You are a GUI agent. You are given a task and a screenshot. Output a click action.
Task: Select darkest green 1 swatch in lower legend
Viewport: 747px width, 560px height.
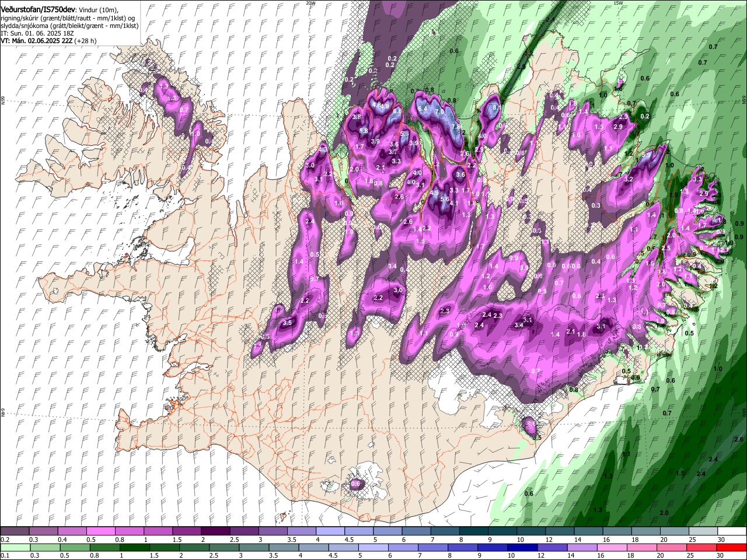point(134,547)
